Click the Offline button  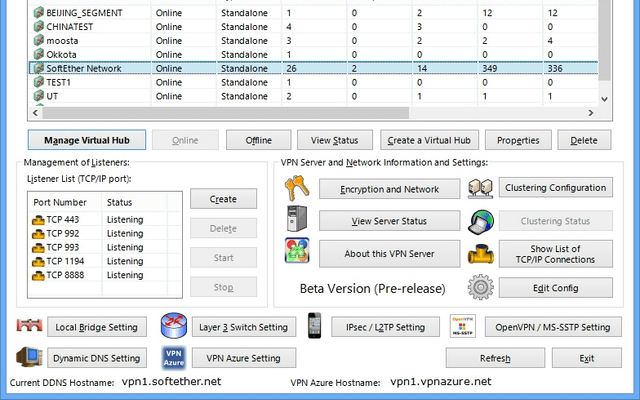coord(259,140)
